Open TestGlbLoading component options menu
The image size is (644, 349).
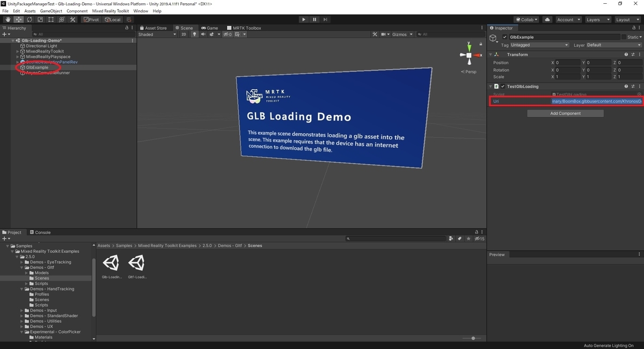(x=639, y=86)
